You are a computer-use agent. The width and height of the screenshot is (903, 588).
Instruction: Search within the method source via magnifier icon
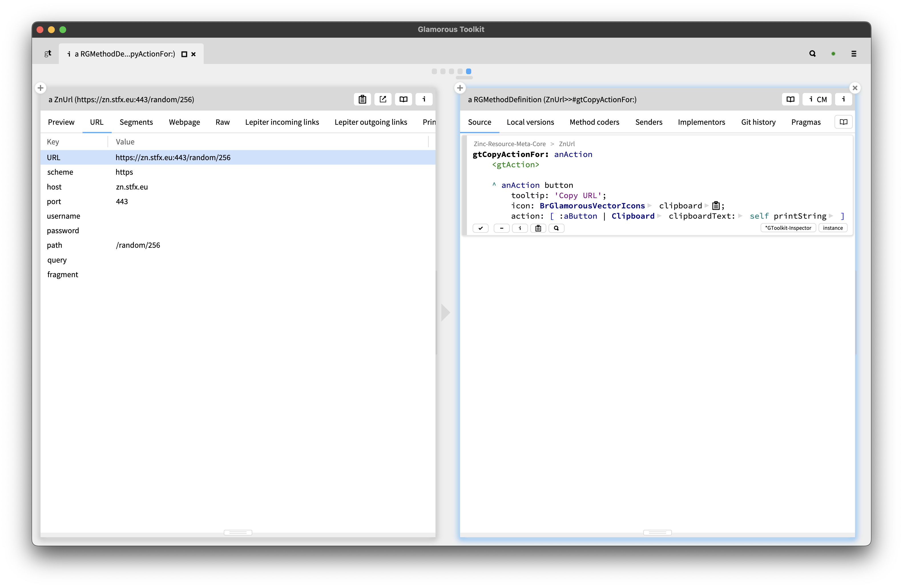[556, 228]
